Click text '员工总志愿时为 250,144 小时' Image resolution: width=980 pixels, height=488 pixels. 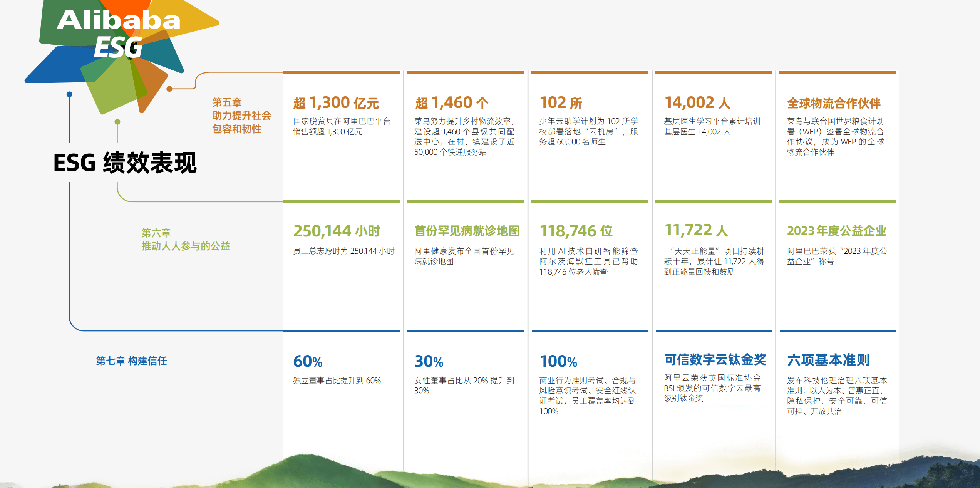(344, 251)
